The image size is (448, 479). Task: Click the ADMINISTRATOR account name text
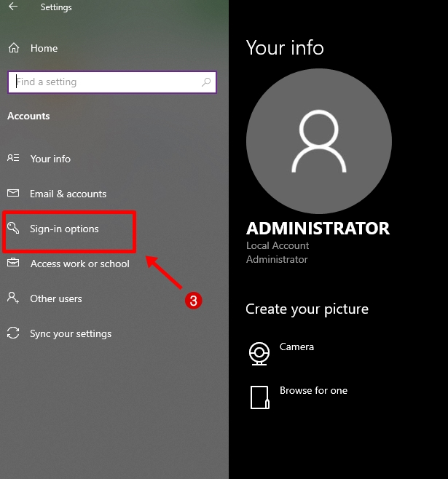pyautogui.click(x=318, y=229)
